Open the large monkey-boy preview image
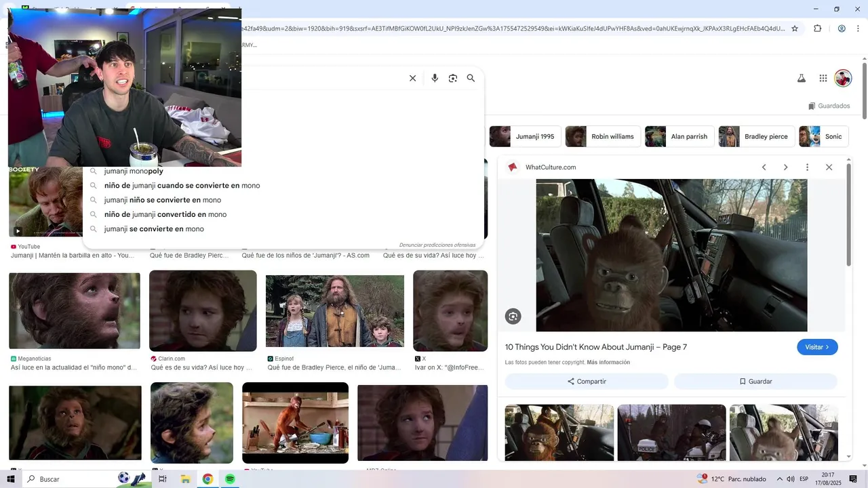Viewport: 868px width, 488px height. (x=671, y=256)
